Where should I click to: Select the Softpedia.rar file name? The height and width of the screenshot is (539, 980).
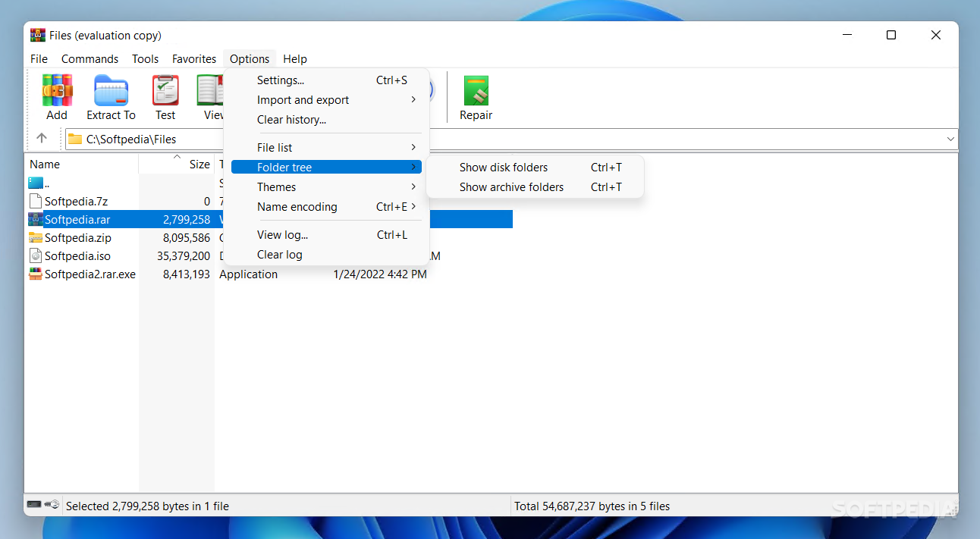tap(77, 219)
